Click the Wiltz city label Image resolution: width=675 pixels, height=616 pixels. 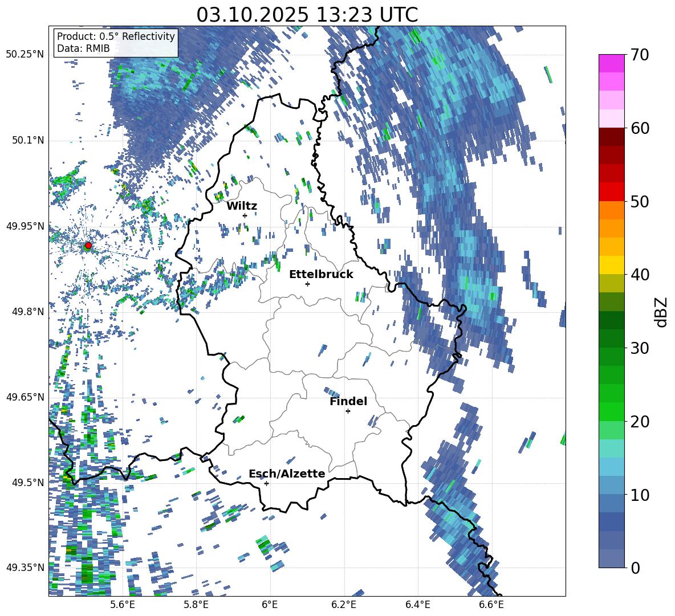click(x=242, y=206)
